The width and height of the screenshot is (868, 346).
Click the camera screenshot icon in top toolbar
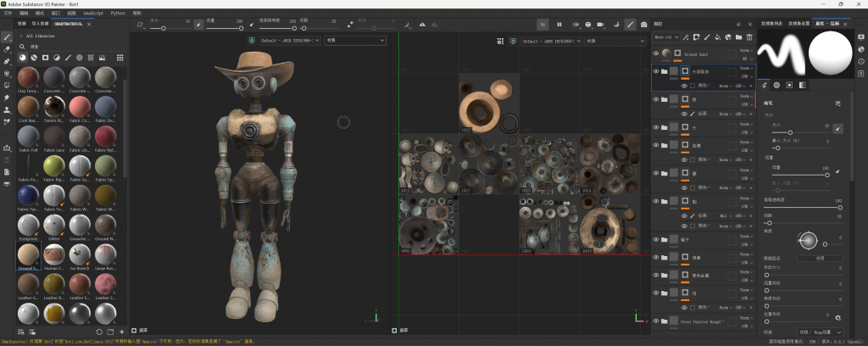[643, 24]
